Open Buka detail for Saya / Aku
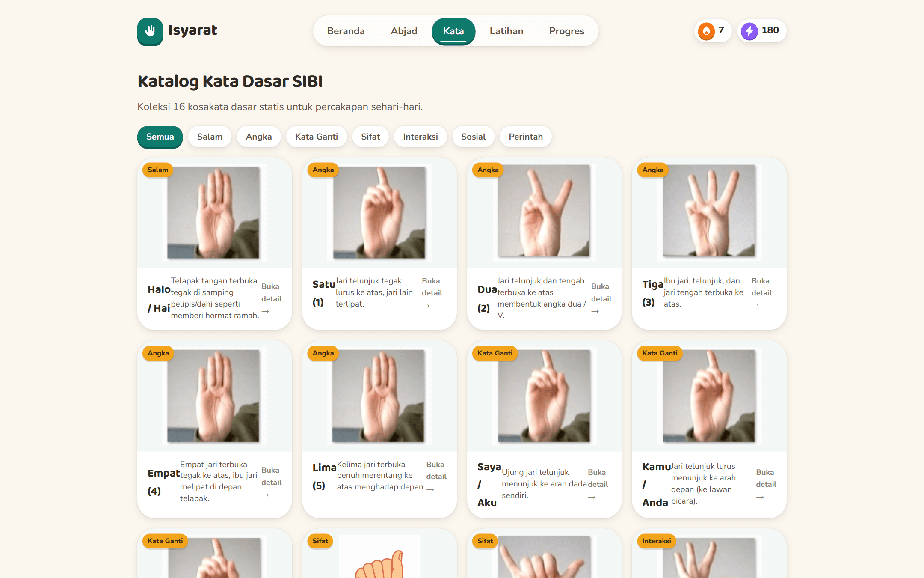Screen dimensions: 924x578 coord(598,484)
